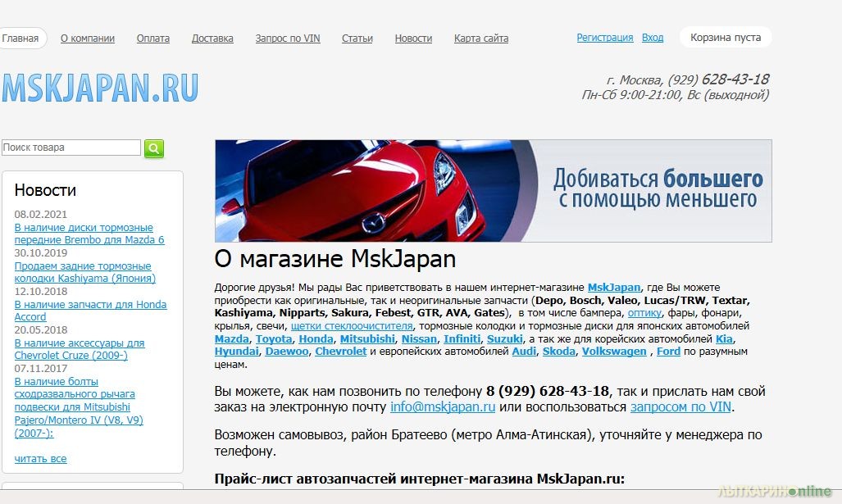Image resolution: width=842 pixels, height=504 pixels.
Task: Click the Прайс-лист автозапчастей heading
Action: click(x=420, y=479)
